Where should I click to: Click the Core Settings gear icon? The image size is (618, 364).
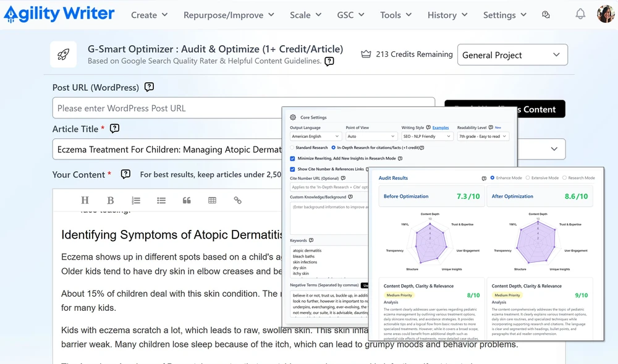[293, 117]
